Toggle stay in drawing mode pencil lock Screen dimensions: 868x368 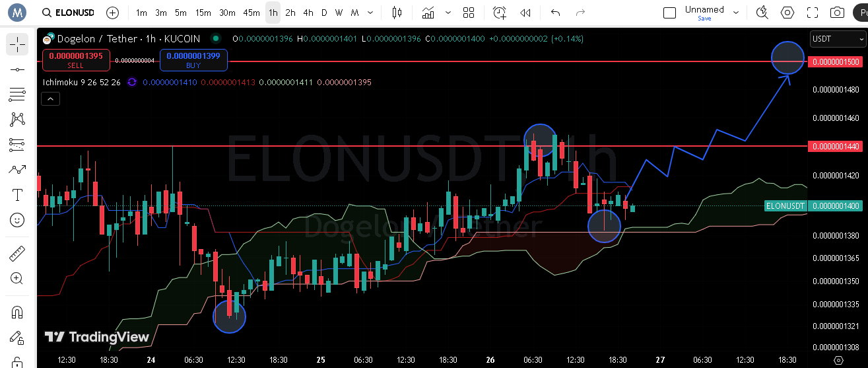(17, 339)
